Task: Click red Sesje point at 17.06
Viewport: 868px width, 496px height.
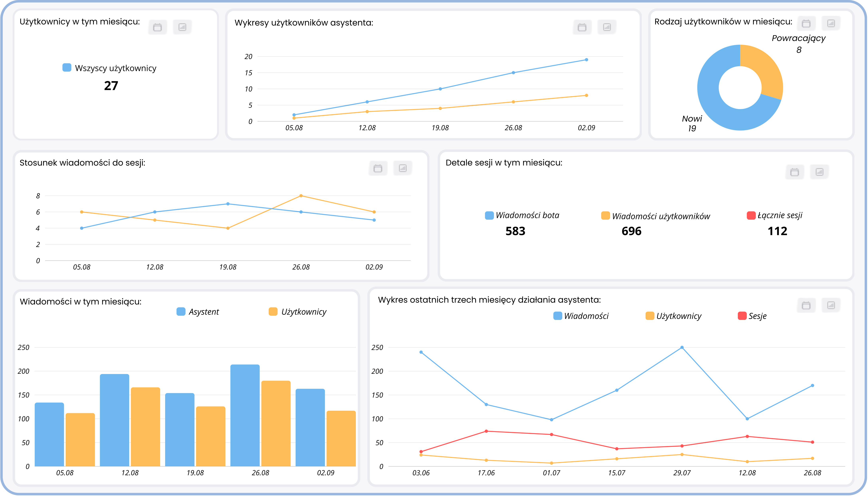Action: (x=486, y=431)
